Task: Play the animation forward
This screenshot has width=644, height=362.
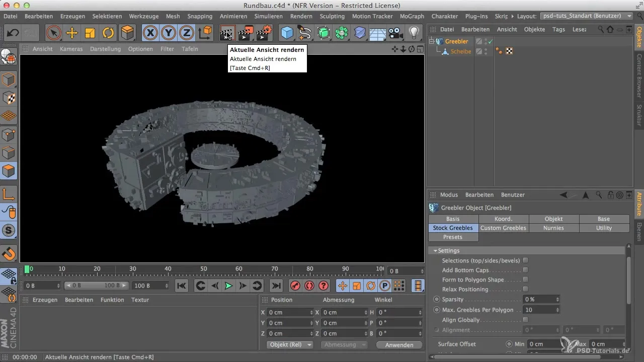Action: pyautogui.click(x=228, y=286)
